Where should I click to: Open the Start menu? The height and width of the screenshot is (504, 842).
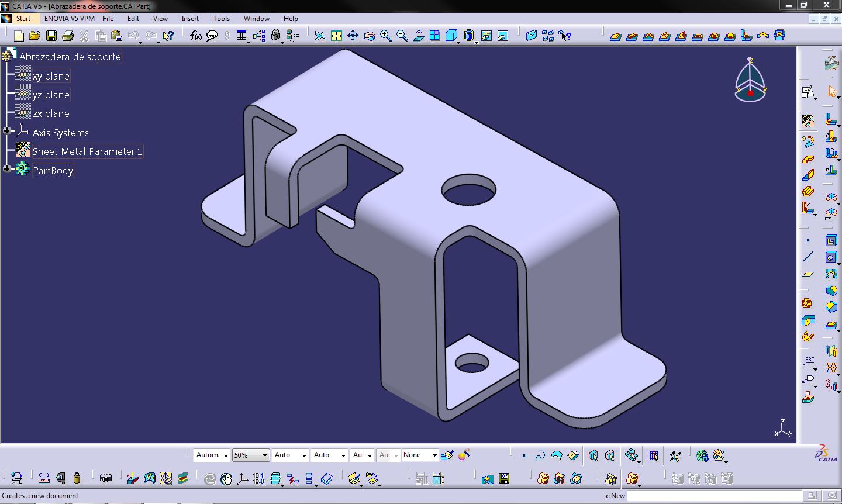click(23, 19)
